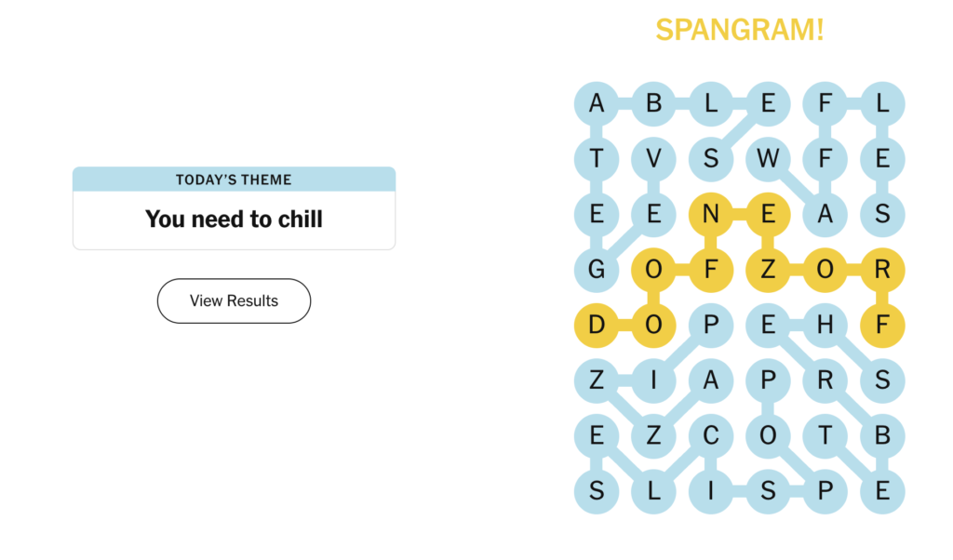Select the blue letter R tile
The image size is (953, 560).
pyautogui.click(x=825, y=380)
